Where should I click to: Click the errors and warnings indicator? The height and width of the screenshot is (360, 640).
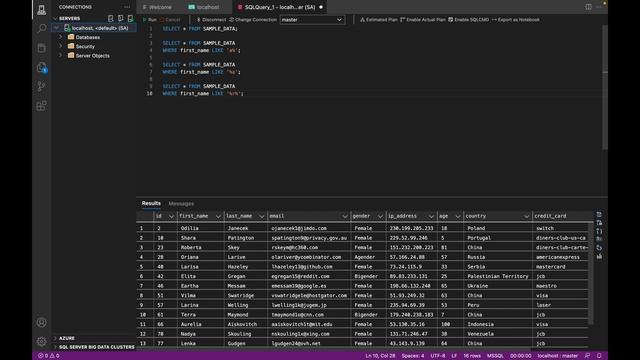click(x=49, y=356)
